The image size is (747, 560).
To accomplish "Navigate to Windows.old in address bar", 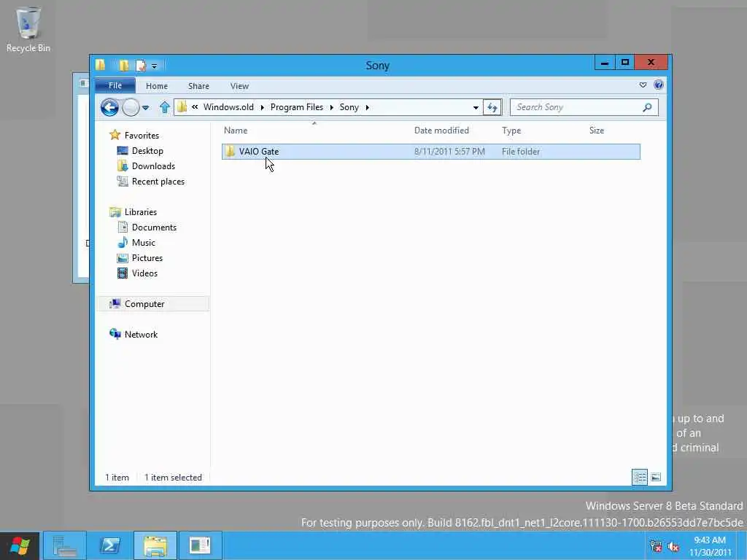I will 228,107.
